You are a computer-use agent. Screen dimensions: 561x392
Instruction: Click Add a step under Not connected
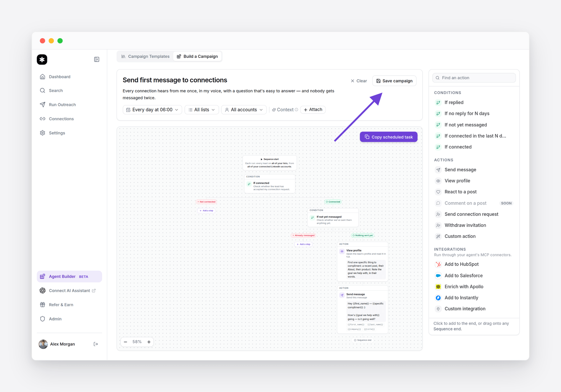[x=207, y=211]
